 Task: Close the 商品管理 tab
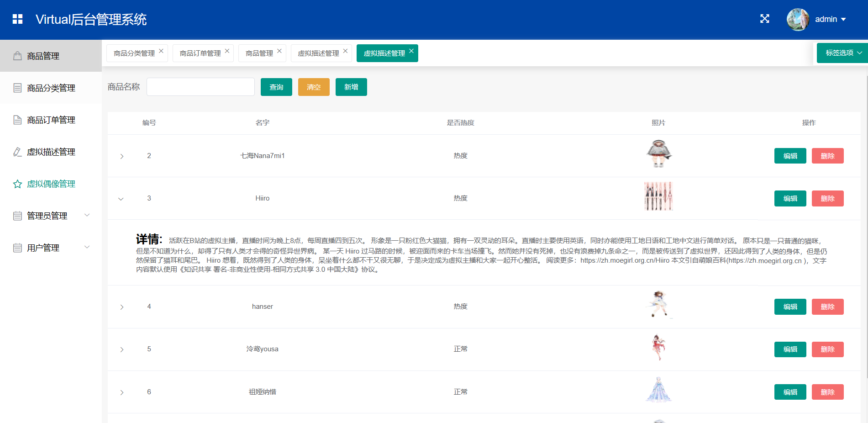pos(279,51)
